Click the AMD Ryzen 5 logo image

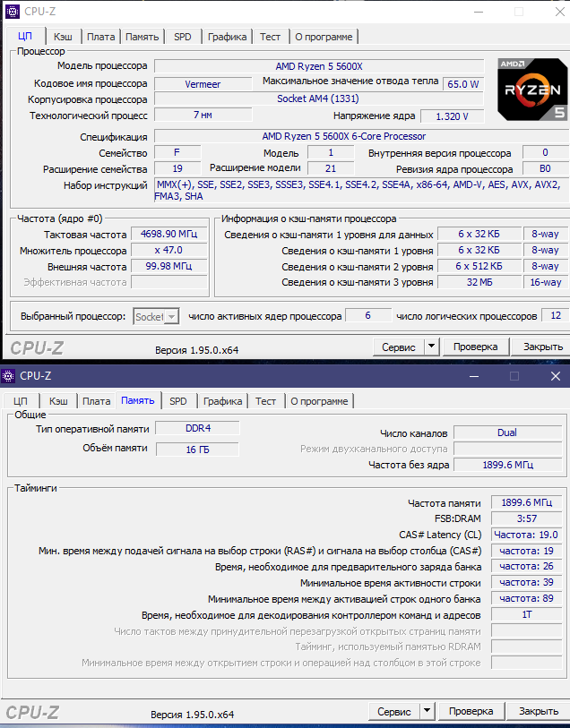click(531, 90)
